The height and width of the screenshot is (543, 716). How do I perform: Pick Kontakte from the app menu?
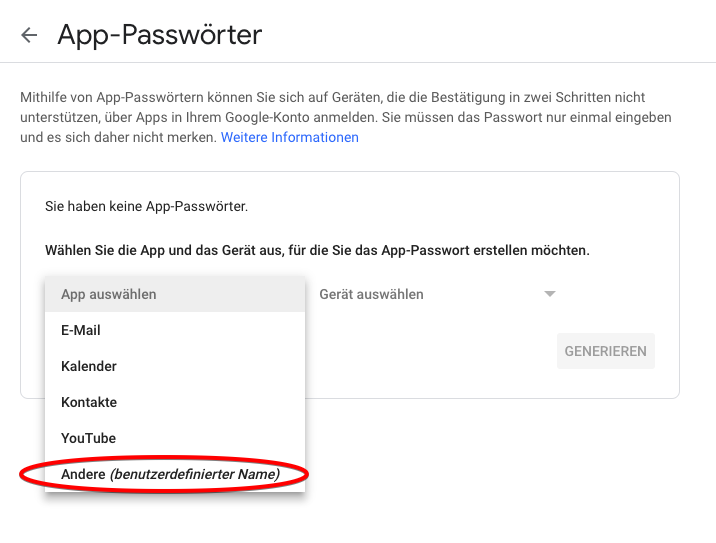(89, 402)
